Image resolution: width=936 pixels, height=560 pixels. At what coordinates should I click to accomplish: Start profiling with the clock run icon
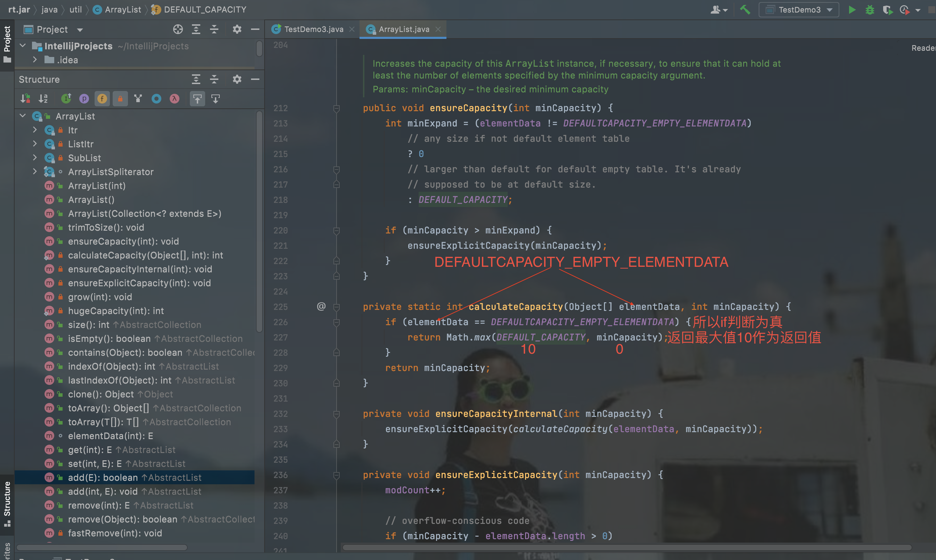click(905, 10)
